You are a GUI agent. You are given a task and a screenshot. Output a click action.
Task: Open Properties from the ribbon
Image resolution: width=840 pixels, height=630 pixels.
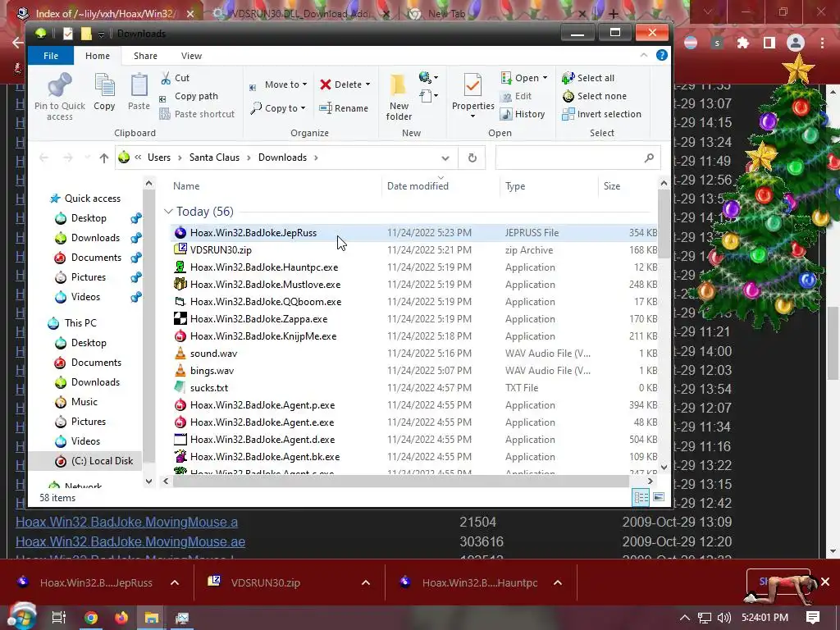pyautogui.click(x=472, y=95)
